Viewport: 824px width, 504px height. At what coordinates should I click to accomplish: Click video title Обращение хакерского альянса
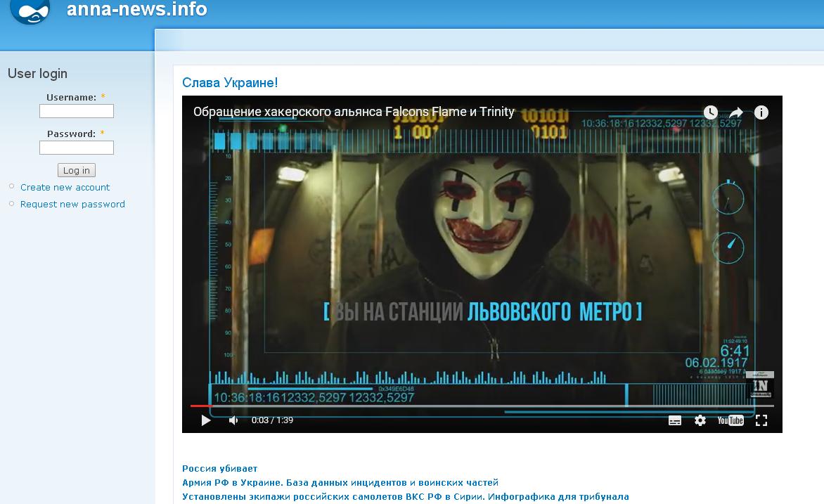click(354, 112)
